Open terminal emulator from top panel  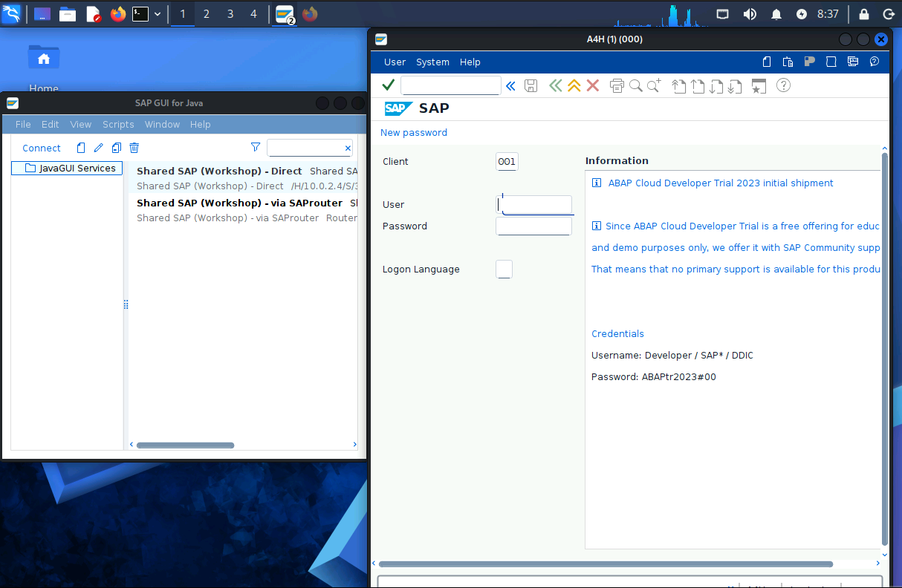pyautogui.click(x=140, y=13)
